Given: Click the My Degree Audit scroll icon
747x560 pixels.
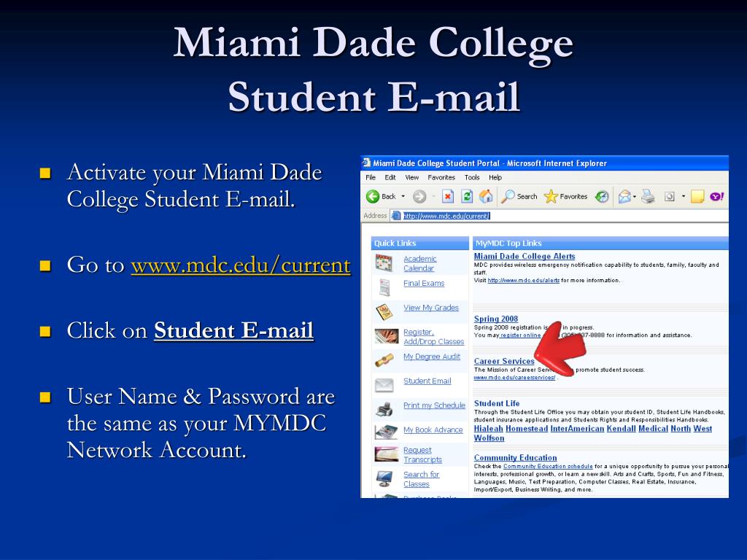Looking at the screenshot, I should pos(384,360).
